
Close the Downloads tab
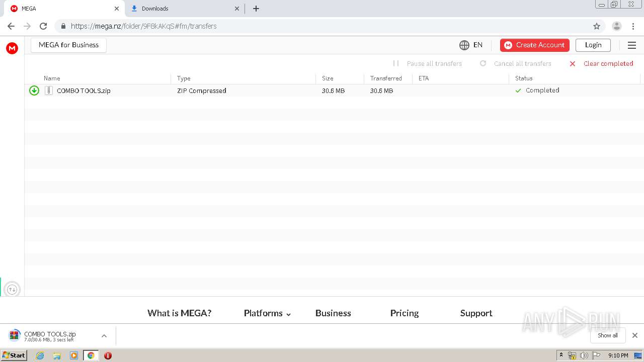[237, 9]
